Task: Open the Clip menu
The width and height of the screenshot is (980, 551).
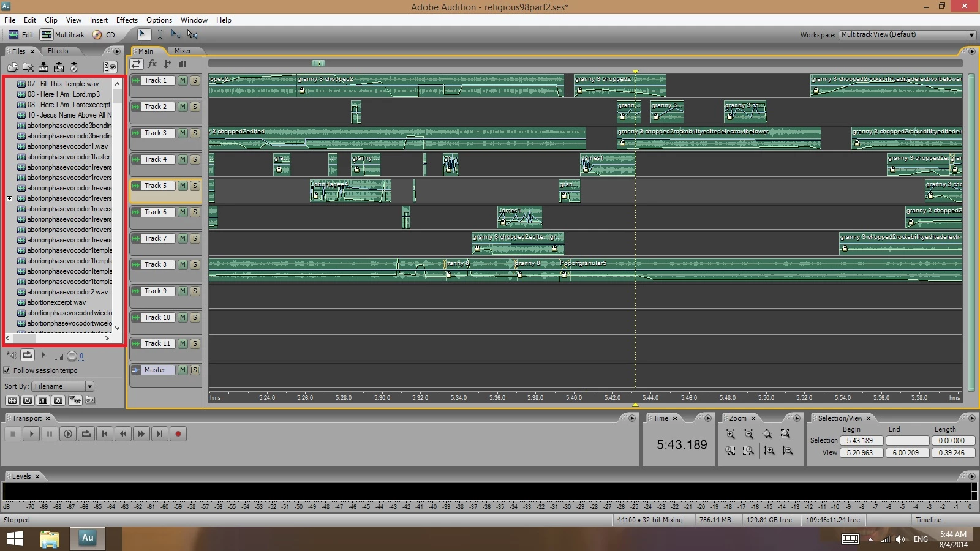Action: tap(51, 20)
